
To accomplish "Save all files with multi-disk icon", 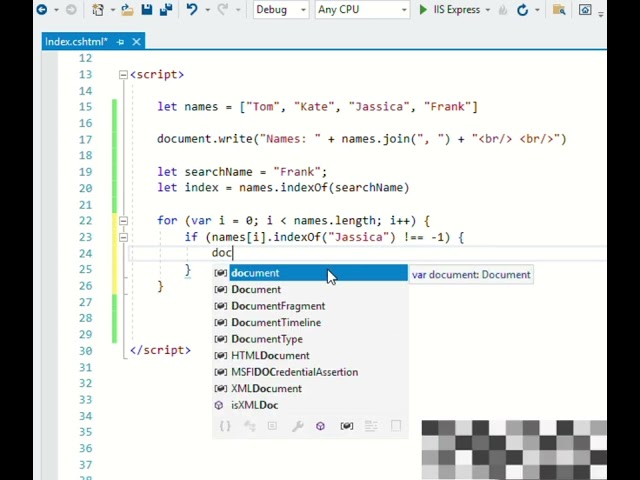I will click(x=166, y=9).
